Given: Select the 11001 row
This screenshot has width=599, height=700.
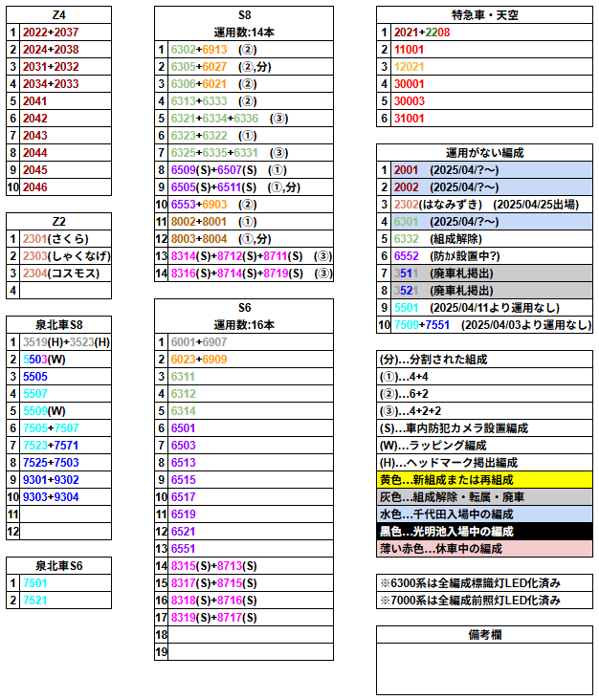Looking at the screenshot, I should point(491,49).
